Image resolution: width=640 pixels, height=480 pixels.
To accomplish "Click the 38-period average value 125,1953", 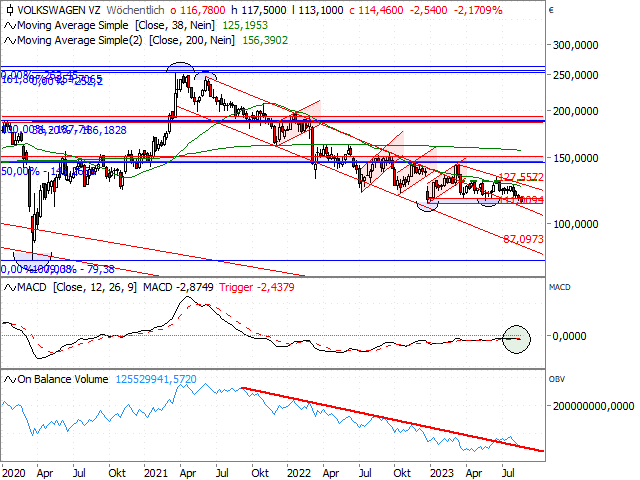I will tap(245, 25).
